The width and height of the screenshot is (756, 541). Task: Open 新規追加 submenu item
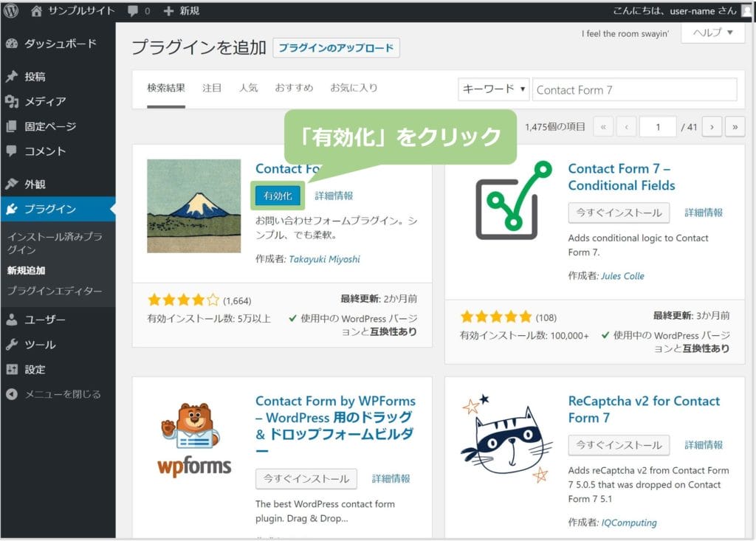(x=26, y=270)
